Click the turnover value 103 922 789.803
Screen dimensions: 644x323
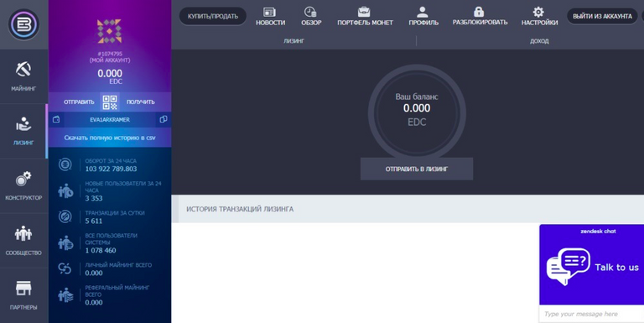click(111, 169)
